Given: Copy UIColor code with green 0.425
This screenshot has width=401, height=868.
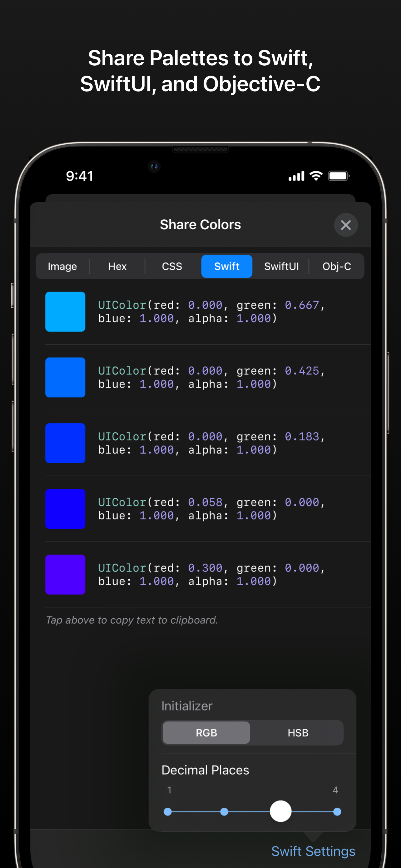Looking at the screenshot, I should coord(211,377).
